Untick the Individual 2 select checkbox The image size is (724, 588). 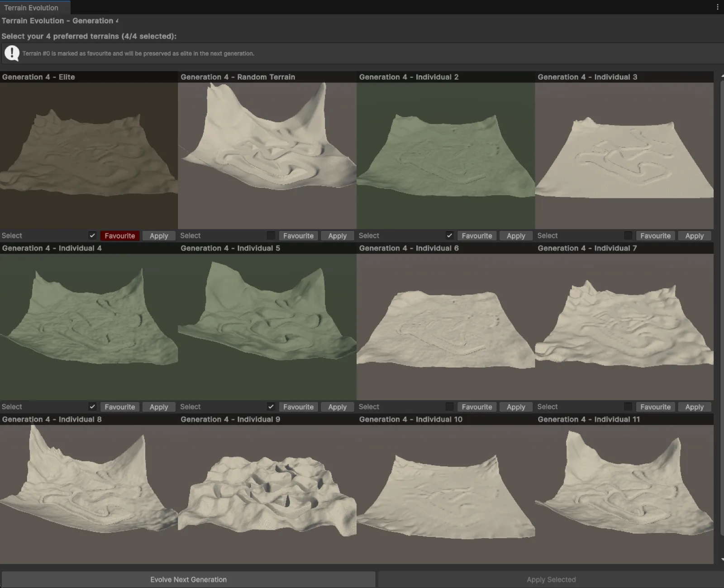coord(449,235)
